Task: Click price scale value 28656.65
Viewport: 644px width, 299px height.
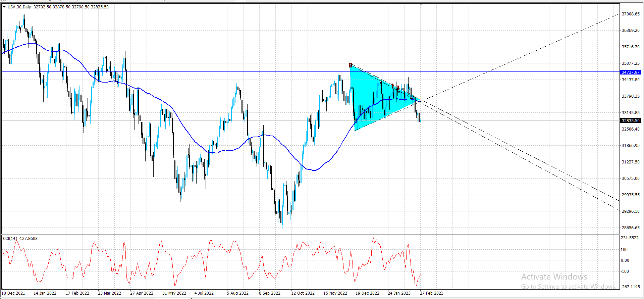Action: [x=631, y=228]
